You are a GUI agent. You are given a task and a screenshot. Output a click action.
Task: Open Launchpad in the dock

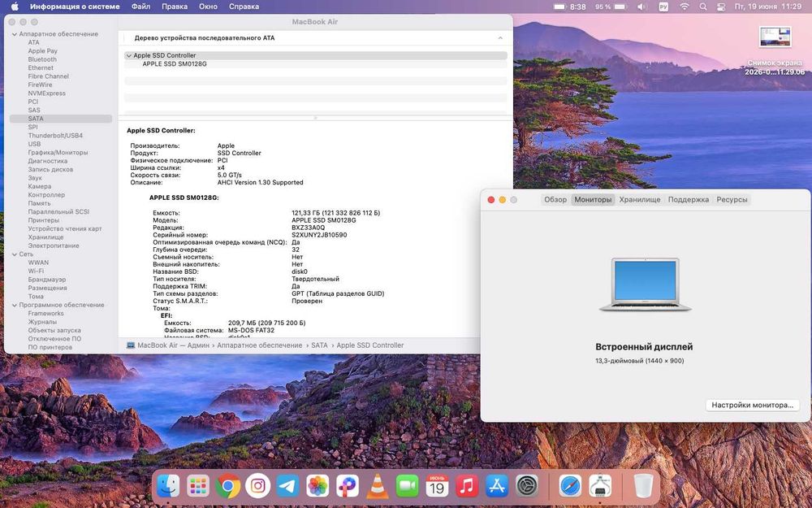198,486
